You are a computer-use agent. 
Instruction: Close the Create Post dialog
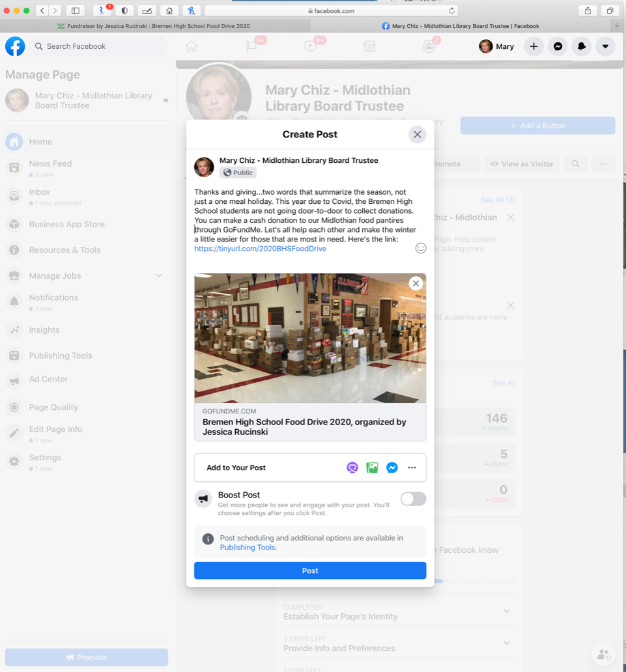tap(417, 135)
